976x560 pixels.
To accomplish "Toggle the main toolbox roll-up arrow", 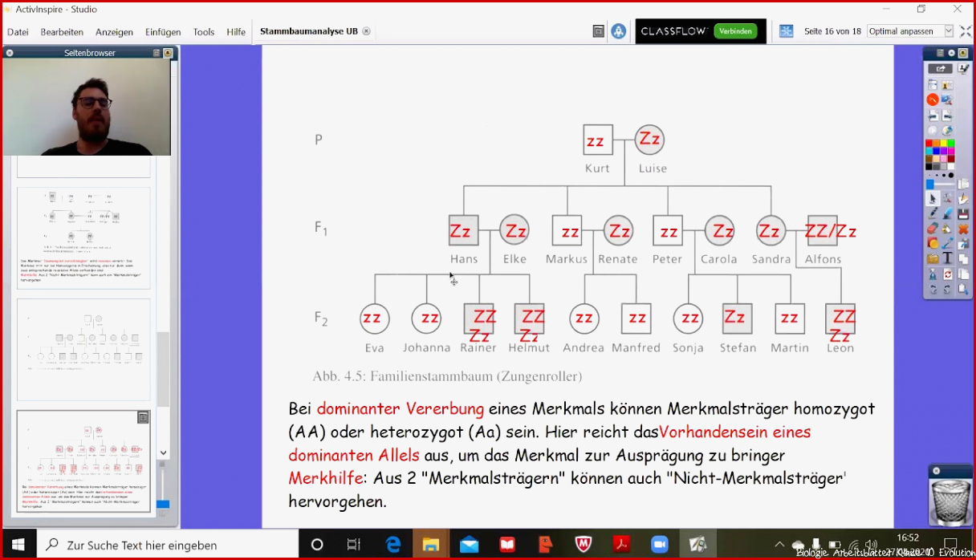I will point(951,53).
